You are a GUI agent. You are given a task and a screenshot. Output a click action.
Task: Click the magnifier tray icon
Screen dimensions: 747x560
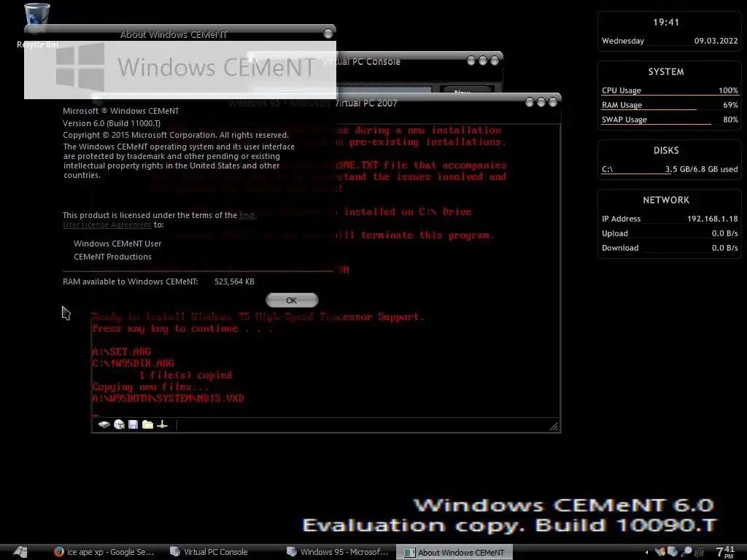(686, 552)
